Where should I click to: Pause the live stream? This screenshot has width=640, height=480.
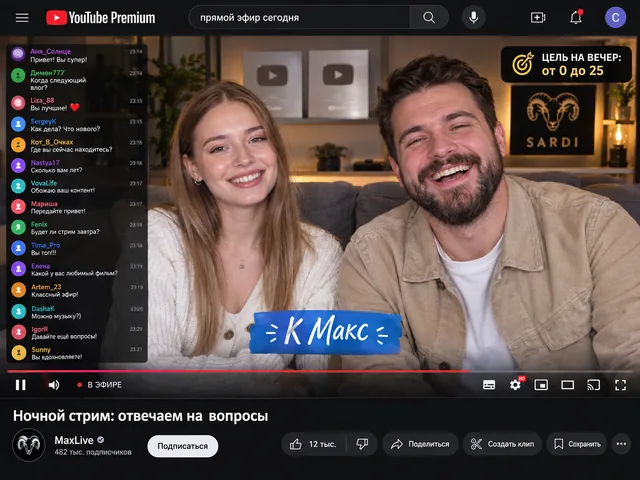[20, 385]
